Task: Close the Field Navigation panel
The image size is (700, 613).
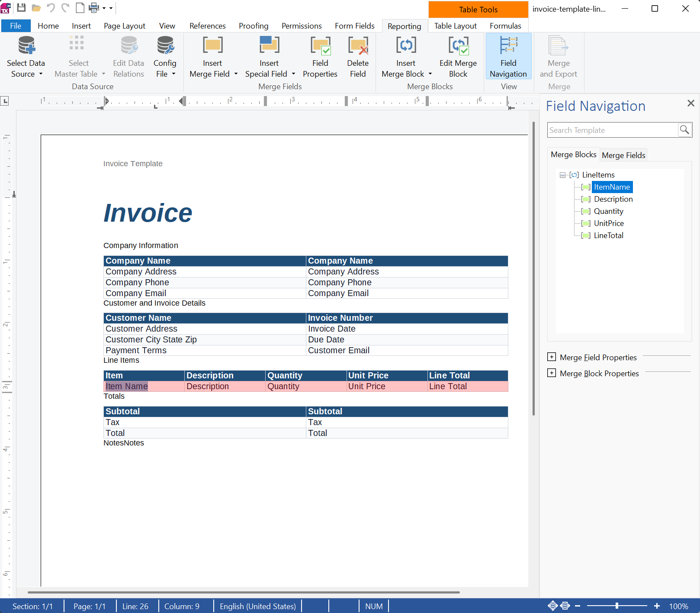Action: click(690, 103)
